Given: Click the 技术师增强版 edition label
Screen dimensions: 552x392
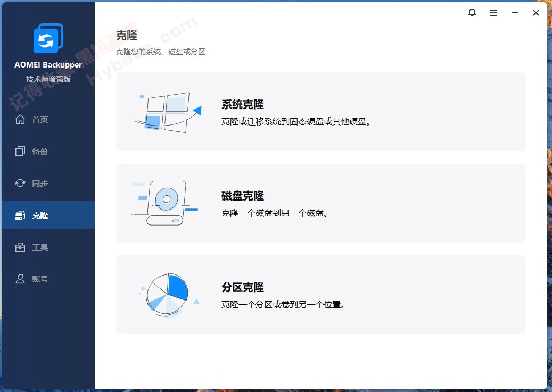Looking at the screenshot, I should (x=47, y=78).
